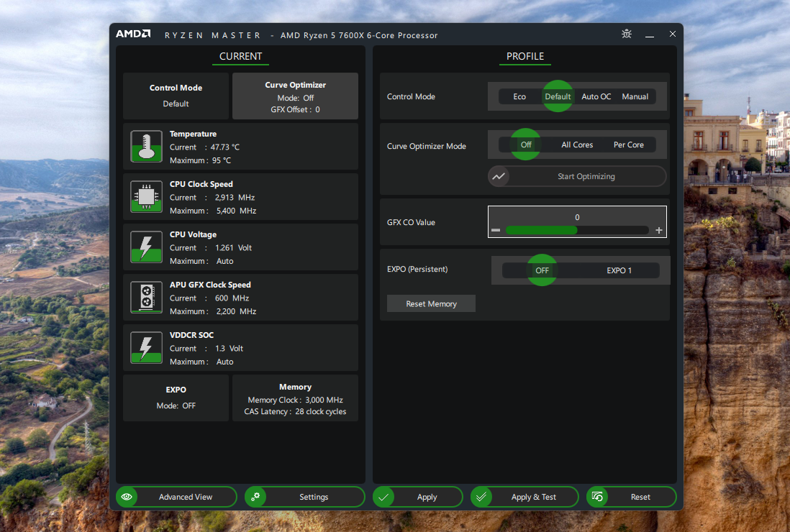Click the EXPO Mode OFF tile
Screen dimensions: 790x532
176,398
